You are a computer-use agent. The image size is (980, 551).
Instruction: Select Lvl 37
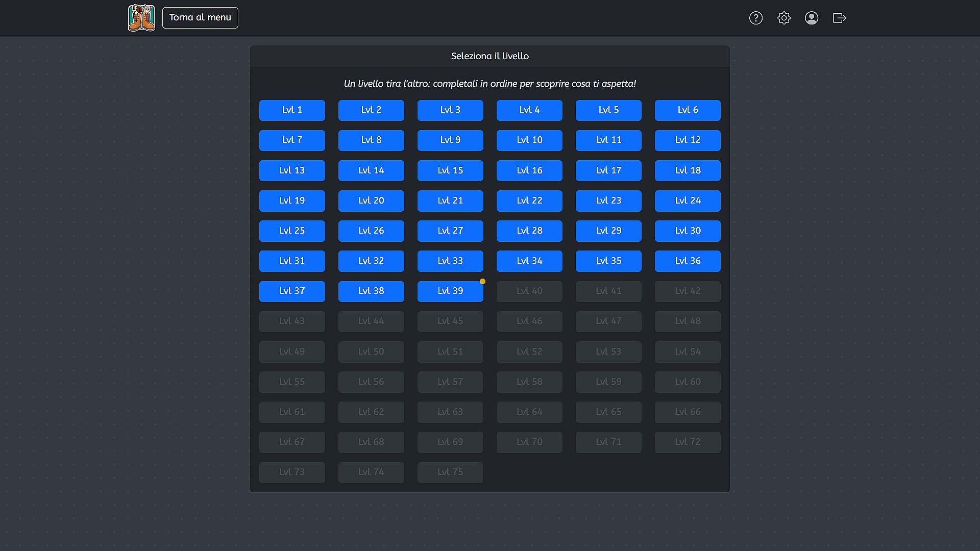[x=292, y=291]
